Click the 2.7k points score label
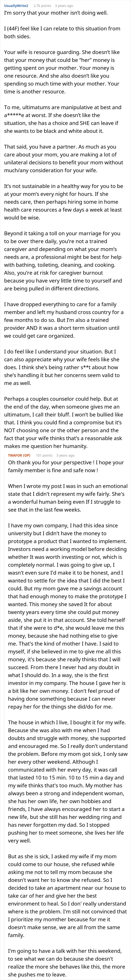The height and width of the screenshot is (980, 131). pyautogui.click(x=42, y=6)
